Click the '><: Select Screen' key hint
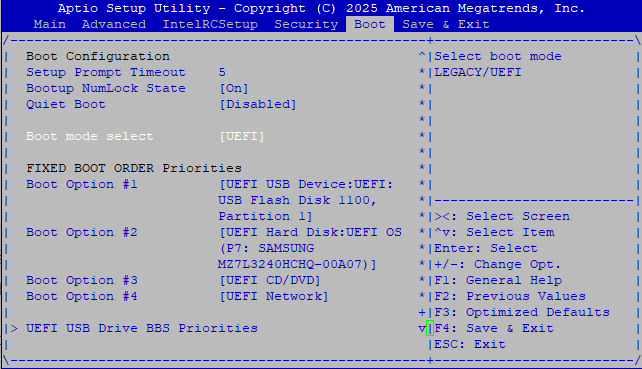 (502, 216)
